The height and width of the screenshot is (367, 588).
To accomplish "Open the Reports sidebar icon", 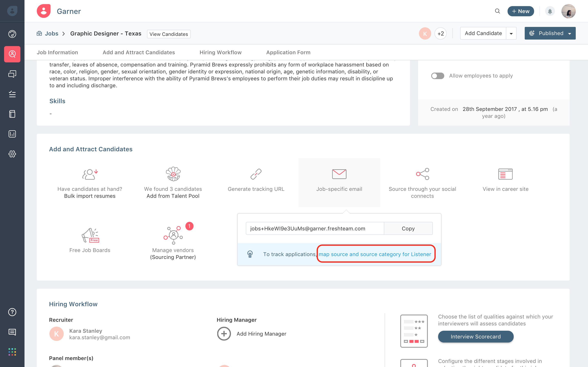I will (12, 134).
